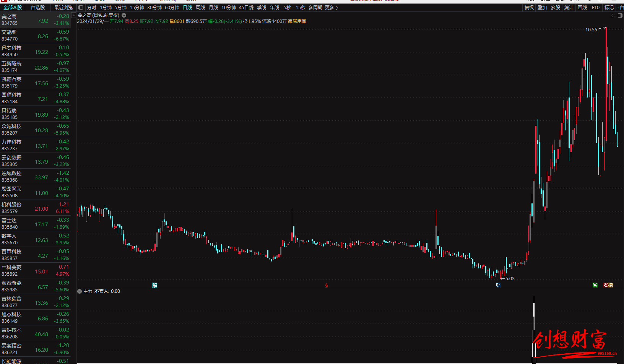Collapse the stock list using the top scroll arrow
The height and width of the screenshot is (364, 624).
coord(74,15)
